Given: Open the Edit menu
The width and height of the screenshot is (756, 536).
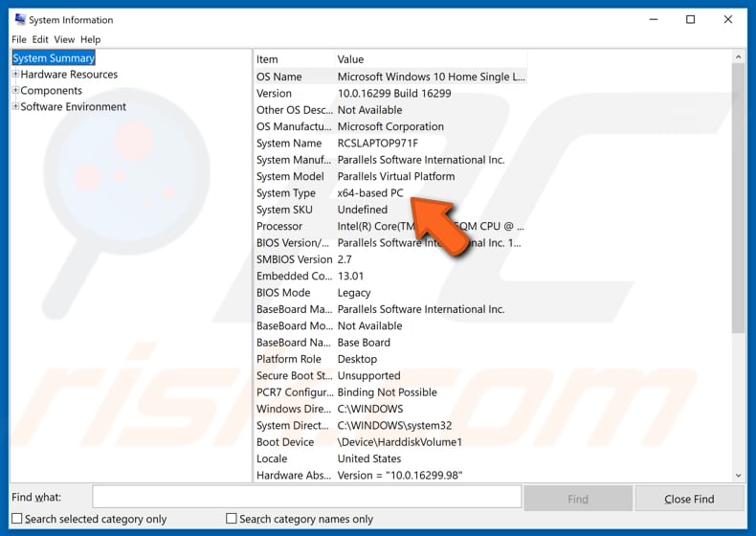Looking at the screenshot, I should (x=40, y=39).
